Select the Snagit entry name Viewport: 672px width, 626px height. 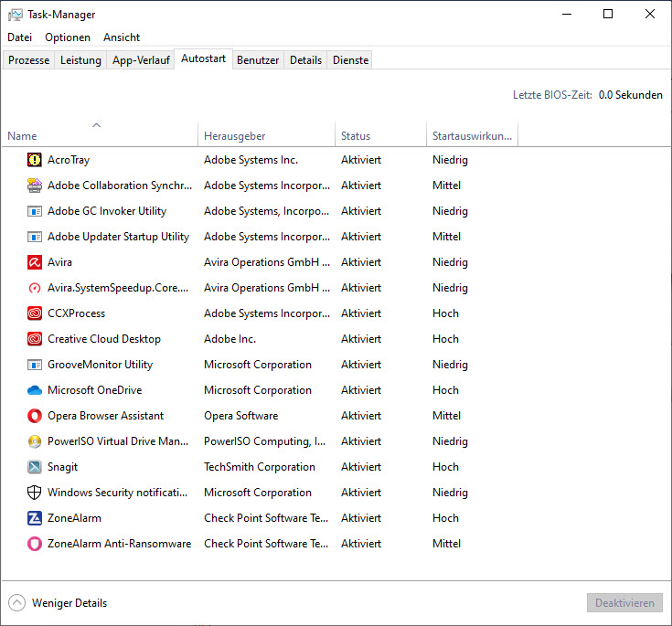[62, 467]
